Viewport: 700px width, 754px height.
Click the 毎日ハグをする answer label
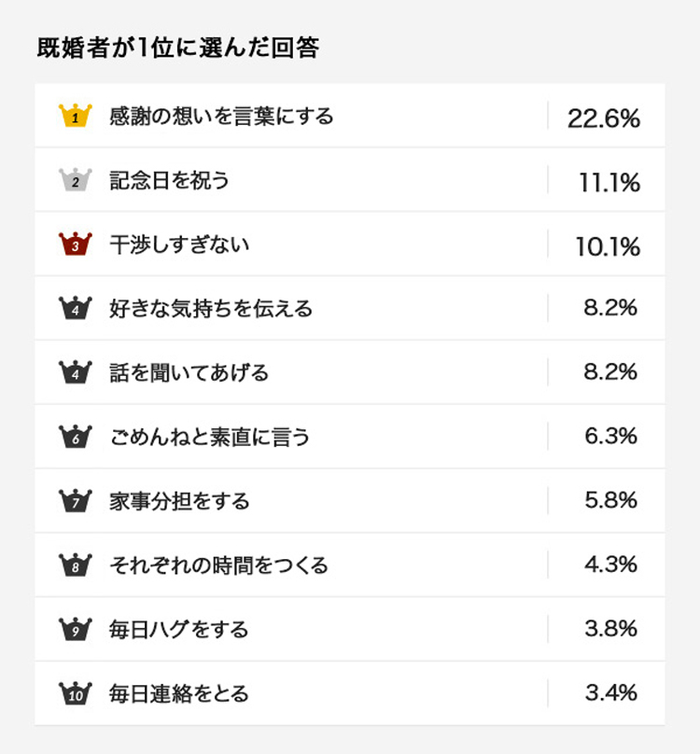179,630
